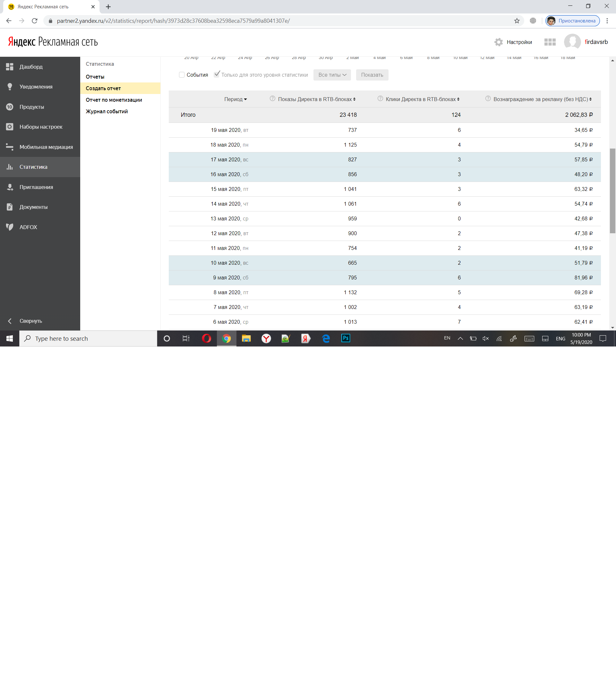Open Отчет по монетизации menu item

pyautogui.click(x=114, y=100)
